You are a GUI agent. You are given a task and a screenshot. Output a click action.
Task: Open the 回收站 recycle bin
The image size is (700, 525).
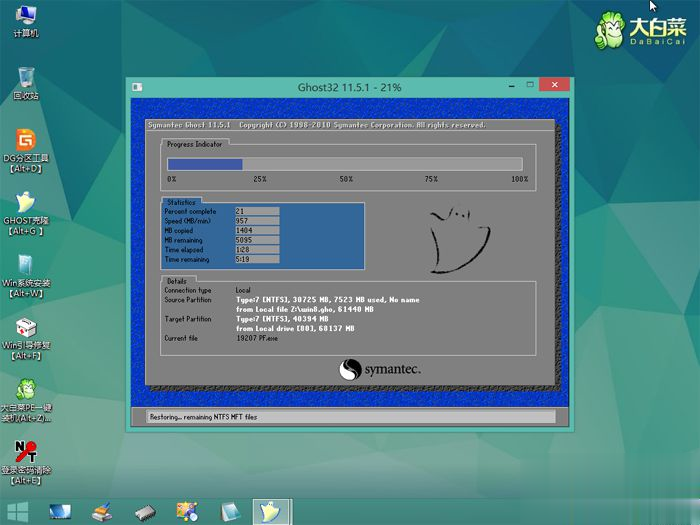pyautogui.click(x=26, y=80)
